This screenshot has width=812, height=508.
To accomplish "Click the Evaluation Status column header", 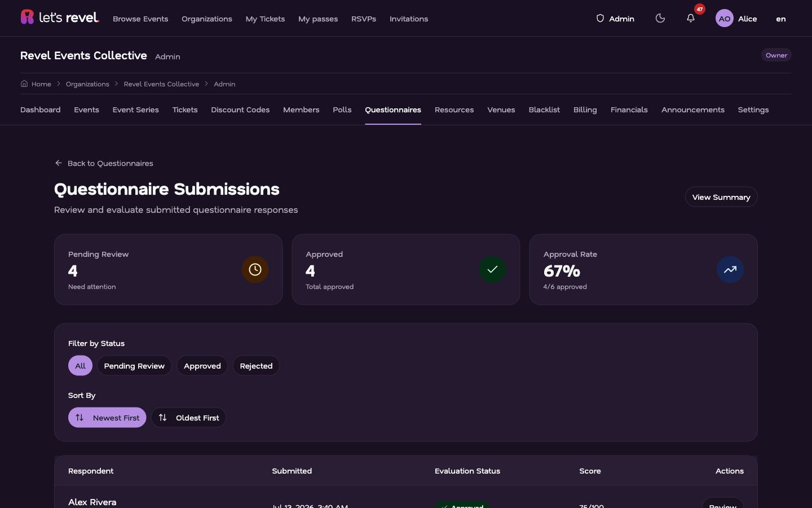I will (467, 471).
